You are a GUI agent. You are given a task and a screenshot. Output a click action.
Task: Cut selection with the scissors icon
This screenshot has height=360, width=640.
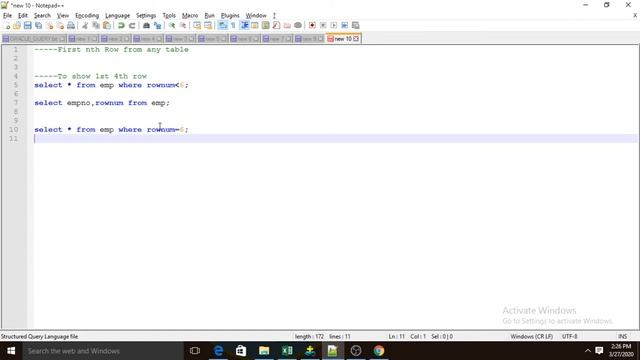[x=85, y=25]
